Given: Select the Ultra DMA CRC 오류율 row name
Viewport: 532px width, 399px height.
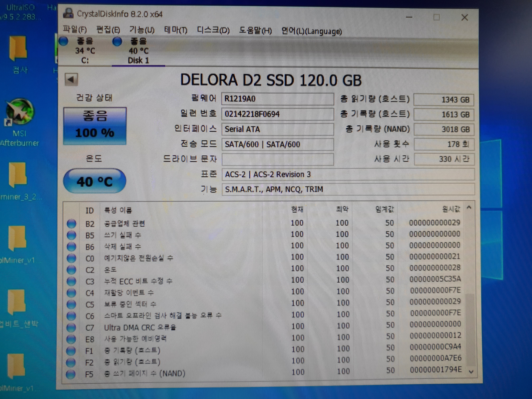Looking at the screenshot, I should [x=140, y=328].
